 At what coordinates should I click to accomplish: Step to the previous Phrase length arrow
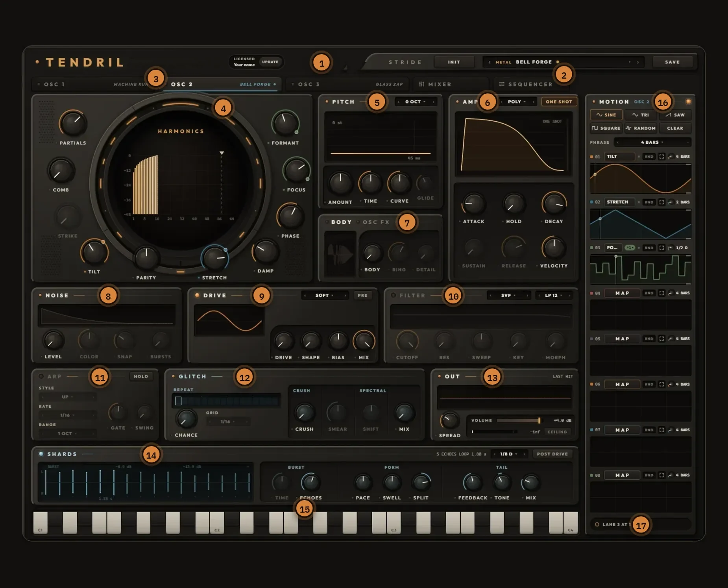tap(617, 142)
